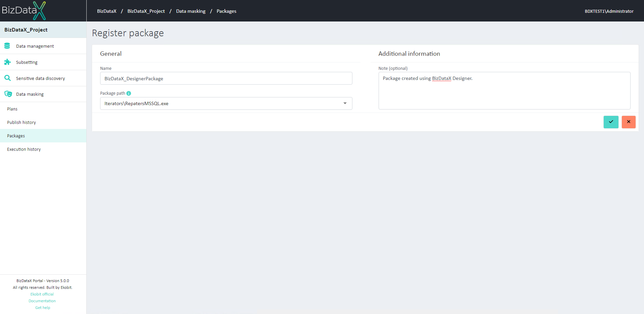This screenshot has height=314, width=644.
Task: Cancel with the red X button
Action: (629, 122)
